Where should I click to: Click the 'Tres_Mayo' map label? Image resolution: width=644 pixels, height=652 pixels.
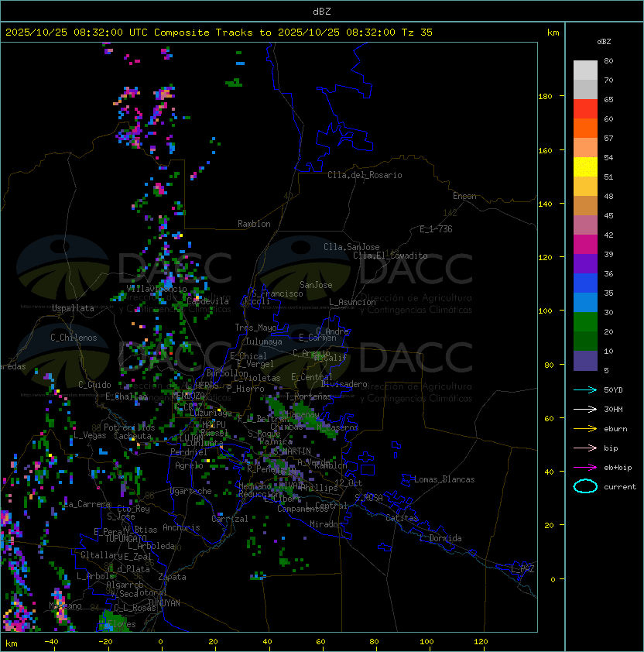255,328
